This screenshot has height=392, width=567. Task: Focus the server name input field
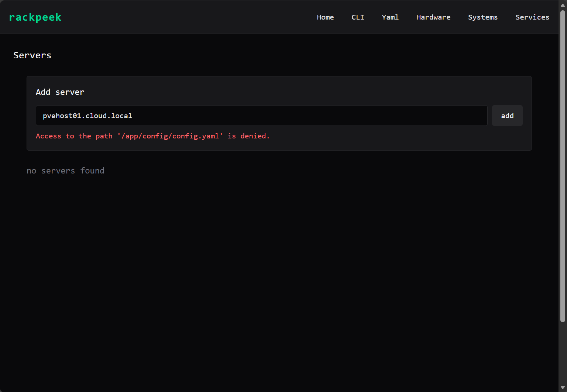coord(262,116)
